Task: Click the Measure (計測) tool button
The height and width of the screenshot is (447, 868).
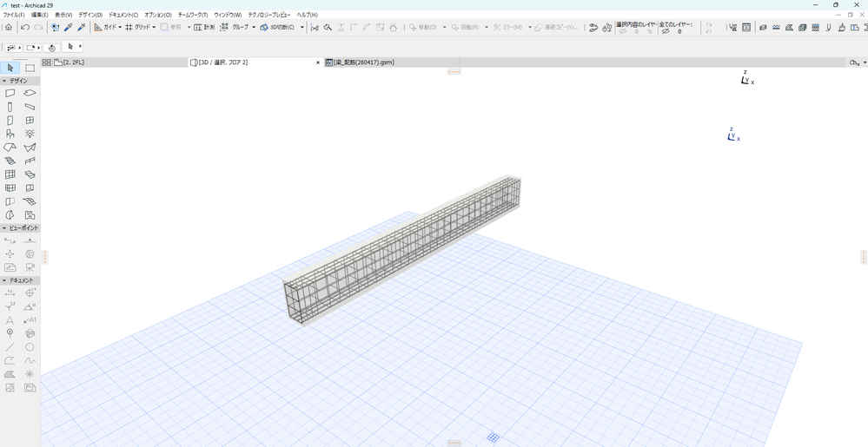Action: pyautogui.click(x=203, y=27)
